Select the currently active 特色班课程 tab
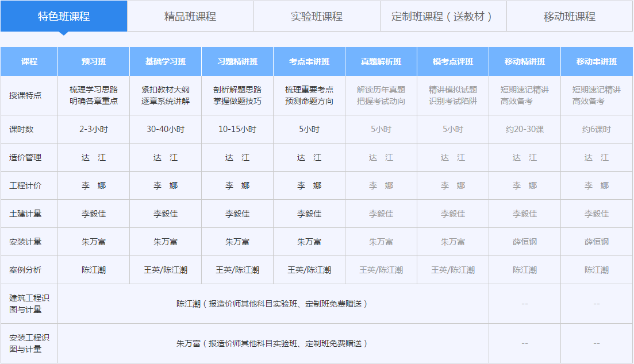 pos(64,17)
